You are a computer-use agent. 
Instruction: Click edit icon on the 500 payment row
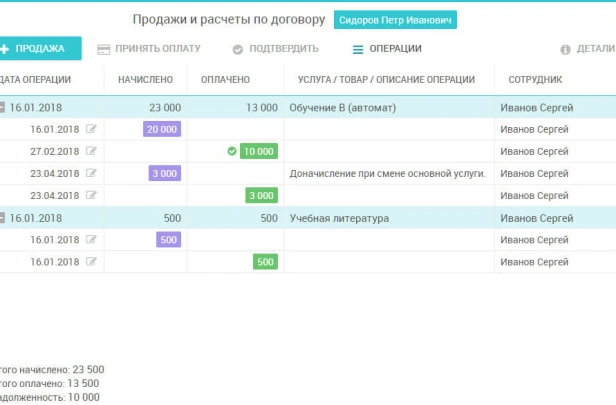coord(92,262)
